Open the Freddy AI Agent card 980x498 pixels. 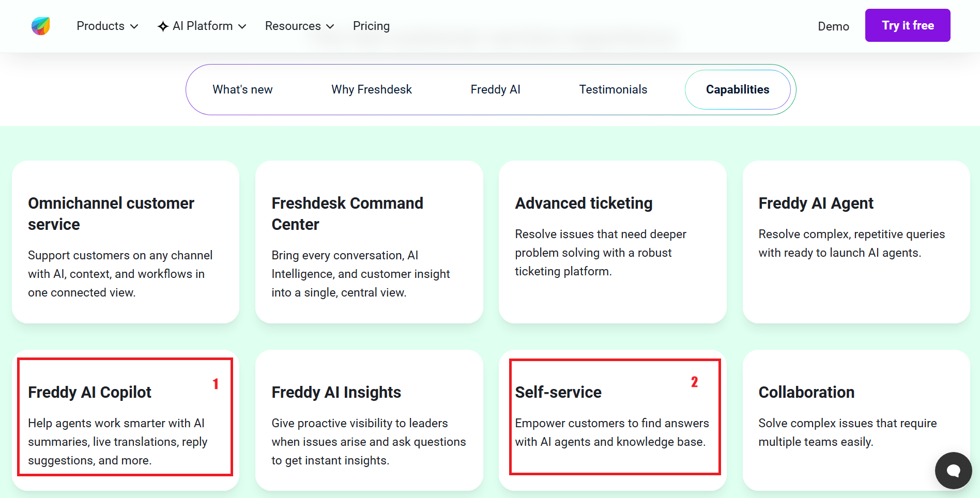coord(856,242)
